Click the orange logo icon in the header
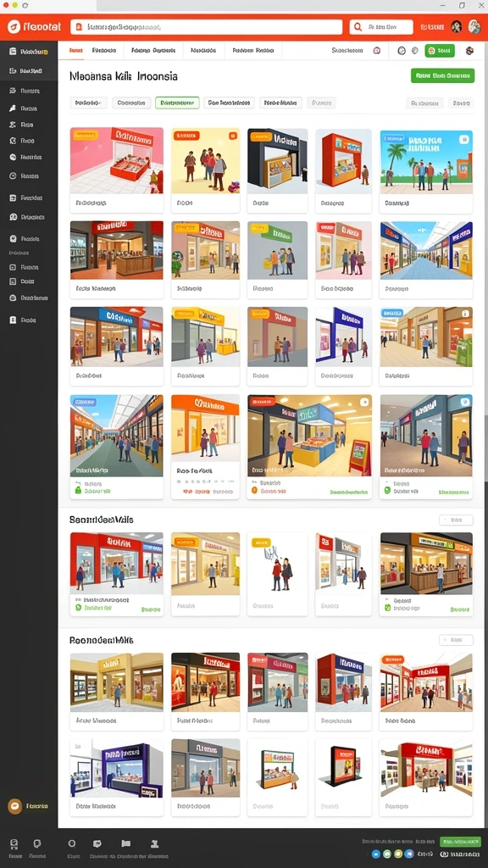 [x=14, y=26]
